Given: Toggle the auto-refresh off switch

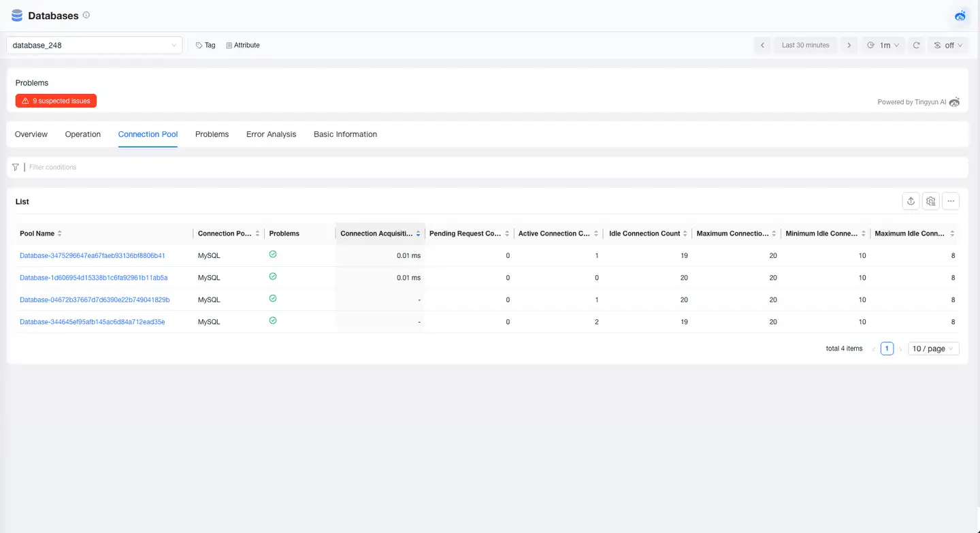Looking at the screenshot, I should (x=947, y=45).
